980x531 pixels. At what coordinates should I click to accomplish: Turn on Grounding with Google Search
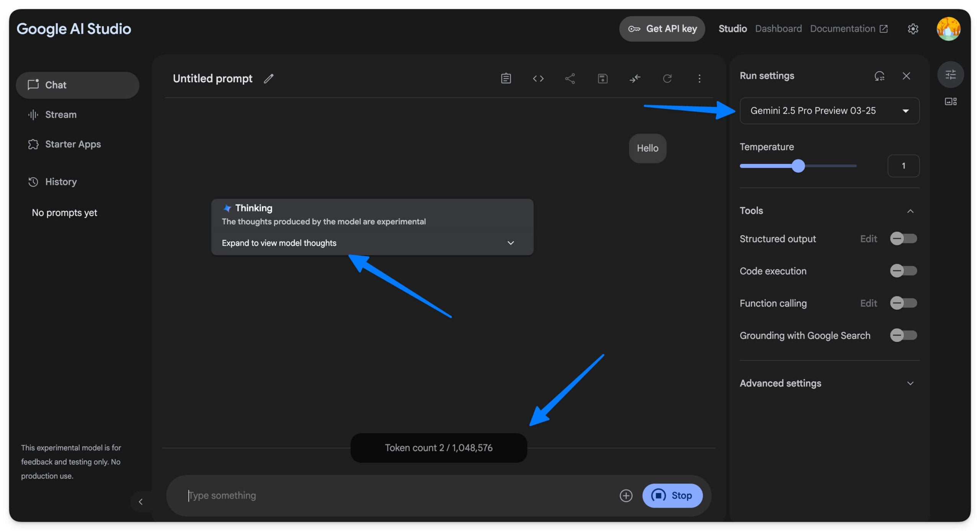(903, 335)
